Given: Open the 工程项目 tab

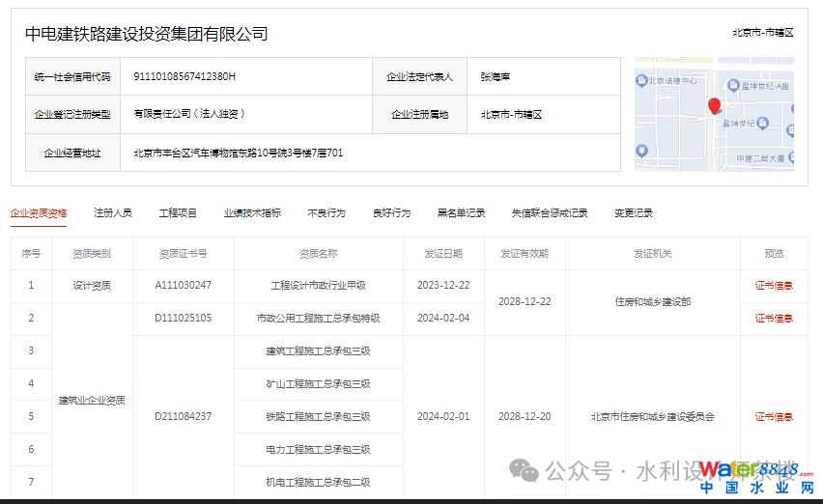Looking at the screenshot, I should (178, 213).
